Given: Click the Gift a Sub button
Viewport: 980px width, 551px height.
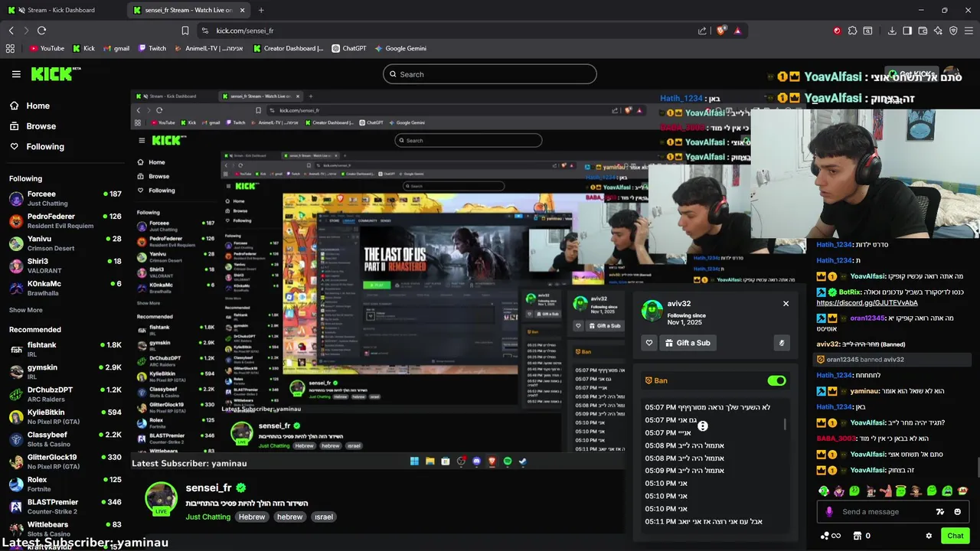Looking at the screenshot, I should pos(687,343).
